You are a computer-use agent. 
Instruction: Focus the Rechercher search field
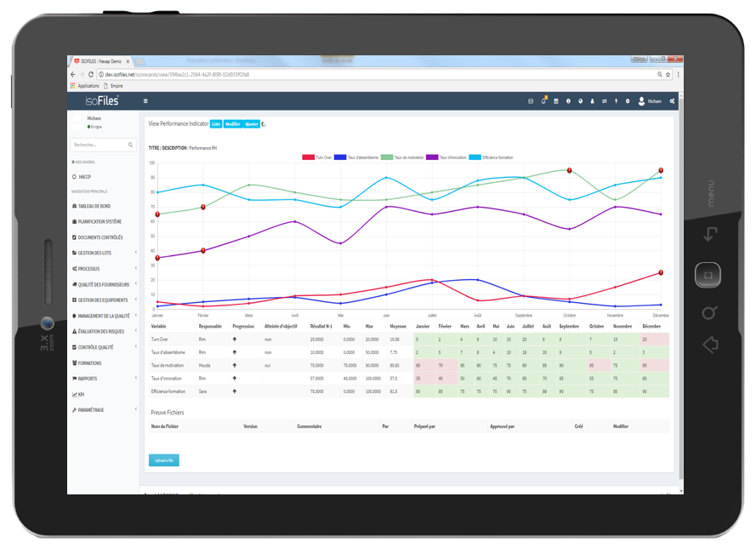[x=103, y=145]
